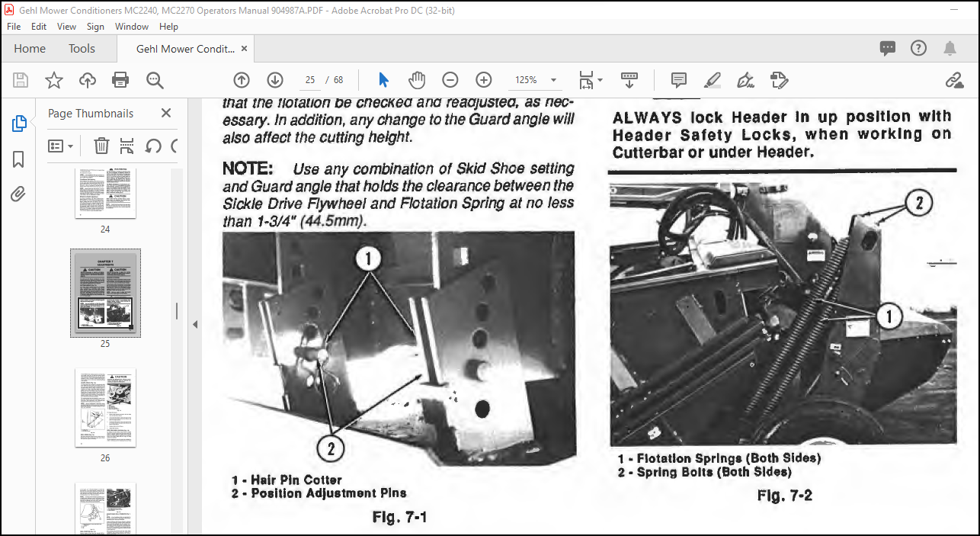Select the highlighter pen tool
The width and height of the screenshot is (980, 536).
coord(713,80)
